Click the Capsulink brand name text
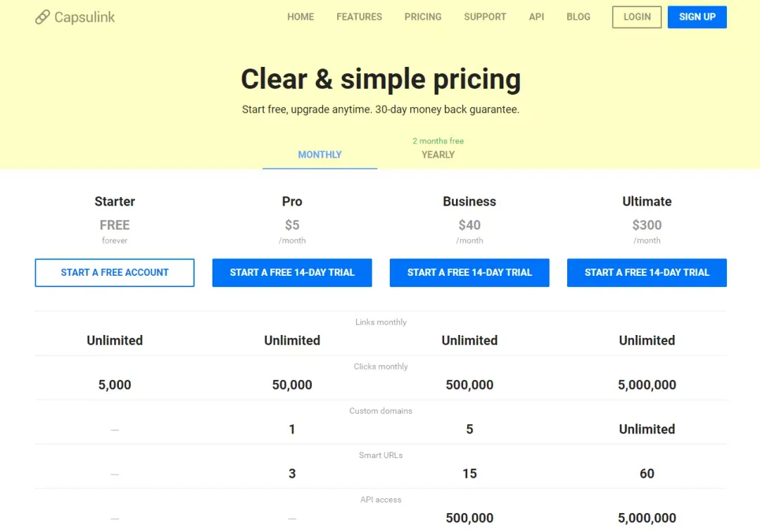The image size is (760, 532). click(84, 18)
